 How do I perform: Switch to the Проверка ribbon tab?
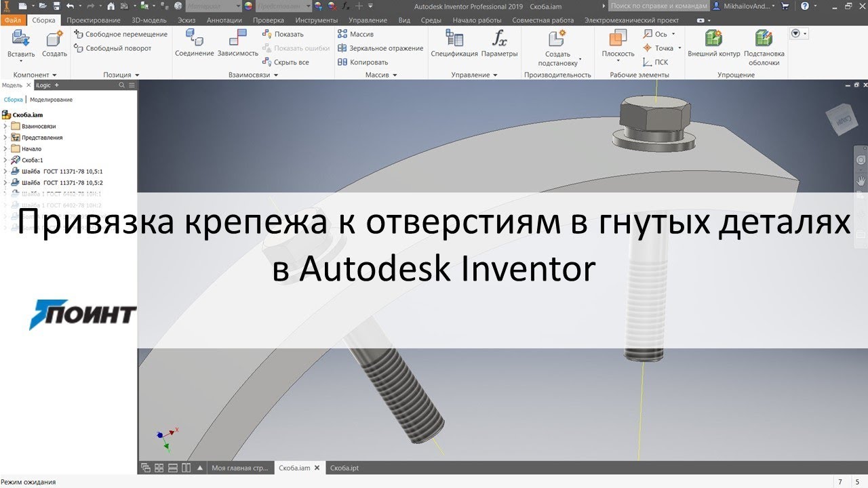[x=269, y=20]
